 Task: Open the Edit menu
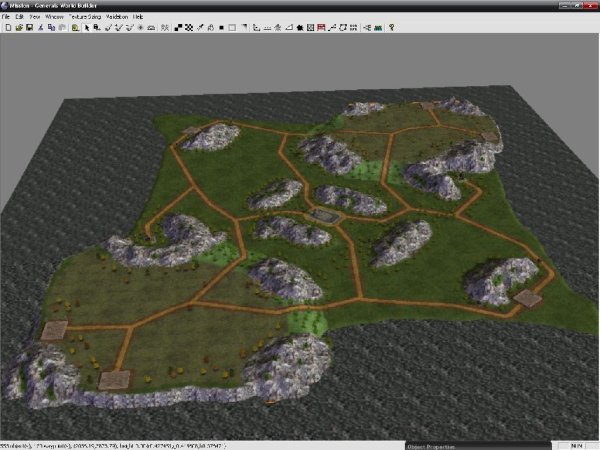pos(19,17)
